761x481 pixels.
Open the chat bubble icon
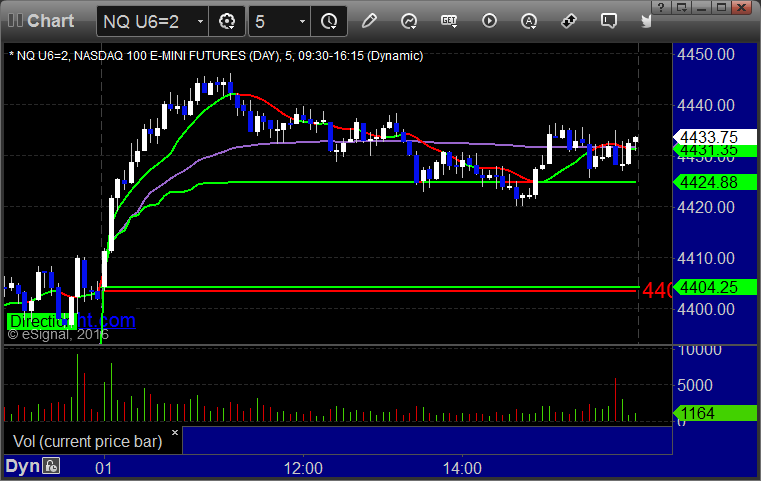(x=609, y=21)
